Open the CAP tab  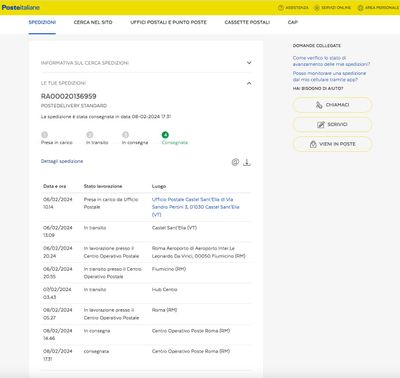[293, 22]
